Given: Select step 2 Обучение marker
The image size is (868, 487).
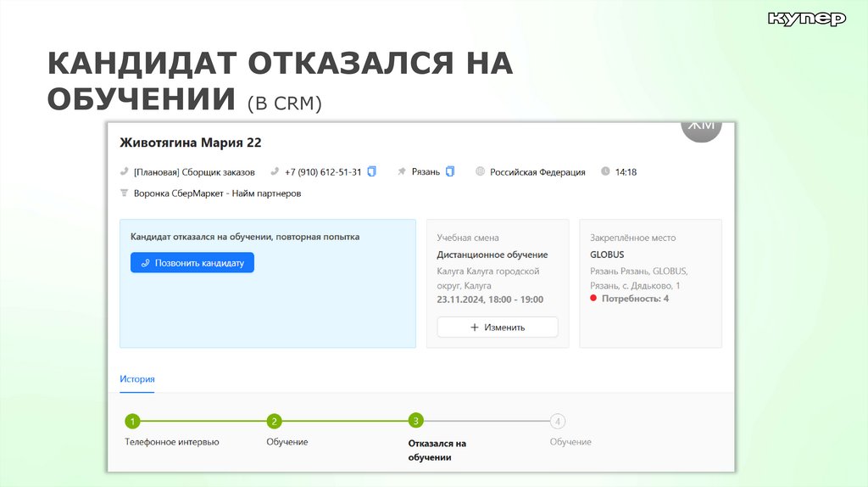Looking at the screenshot, I should click(x=274, y=421).
